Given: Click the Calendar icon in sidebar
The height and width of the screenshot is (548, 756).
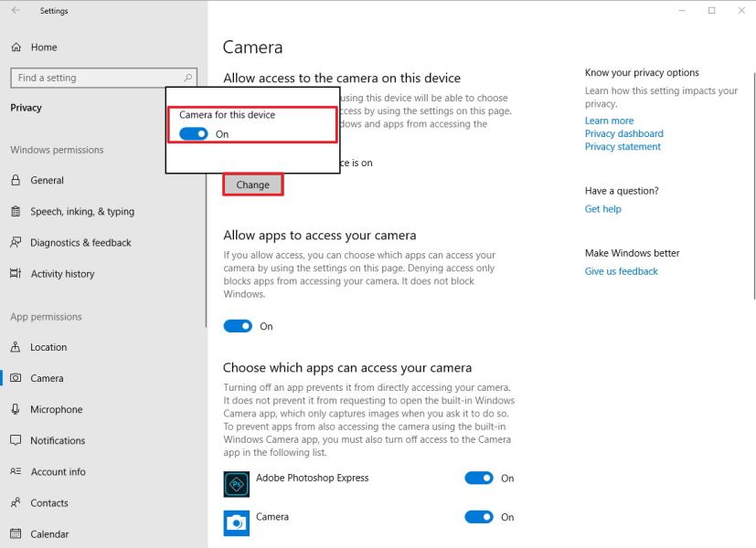Looking at the screenshot, I should point(16,533).
